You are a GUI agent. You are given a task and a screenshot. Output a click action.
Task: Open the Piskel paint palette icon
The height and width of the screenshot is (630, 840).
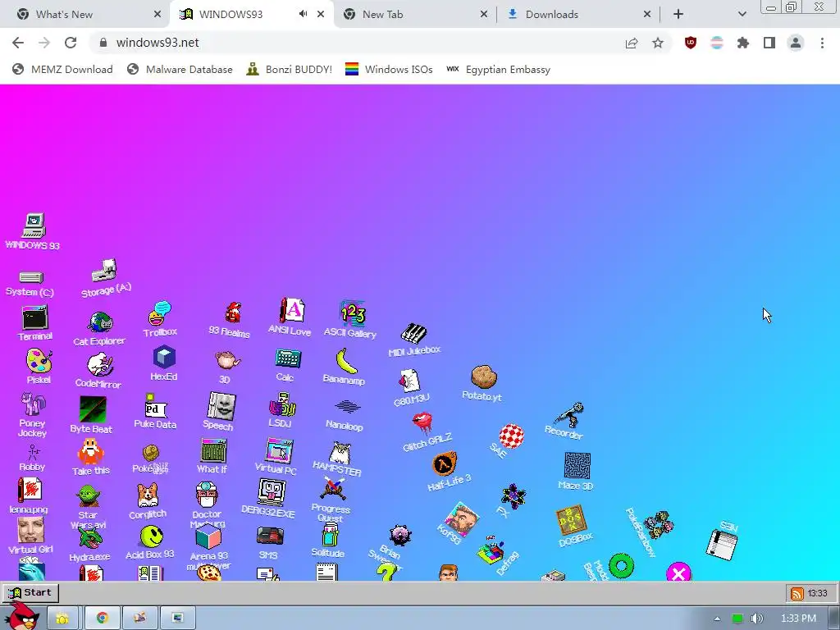39,361
